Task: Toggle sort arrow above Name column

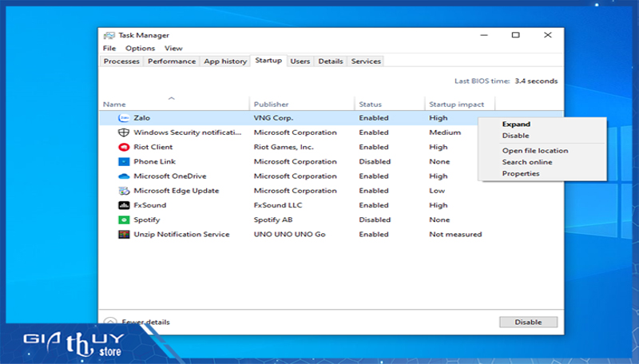Action: pos(172,98)
